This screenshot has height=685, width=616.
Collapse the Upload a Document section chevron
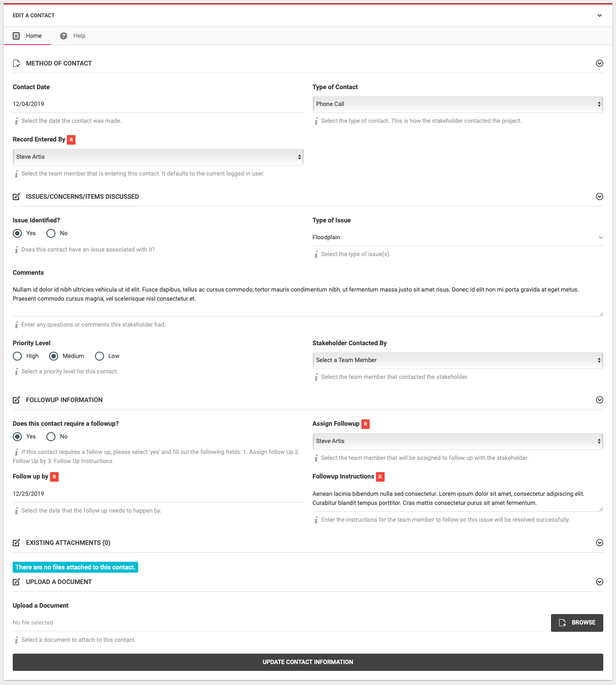pos(599,582)
